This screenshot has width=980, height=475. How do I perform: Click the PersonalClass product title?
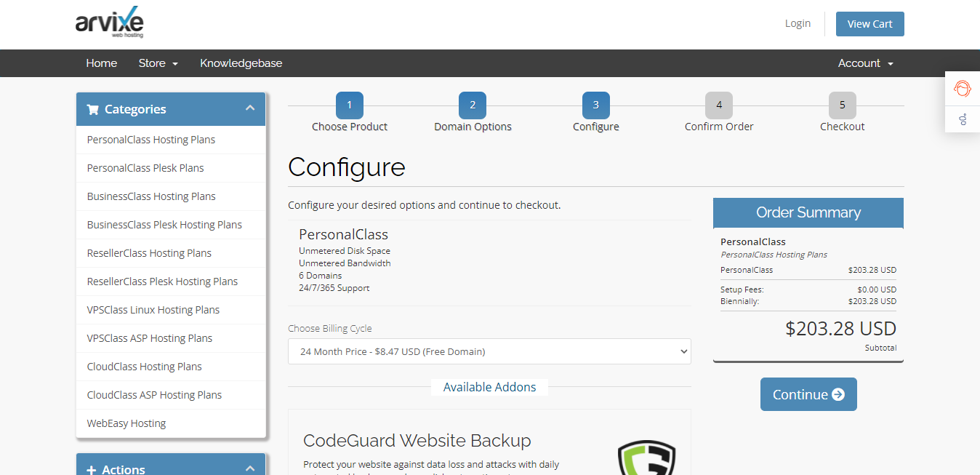tap(344, 234)
